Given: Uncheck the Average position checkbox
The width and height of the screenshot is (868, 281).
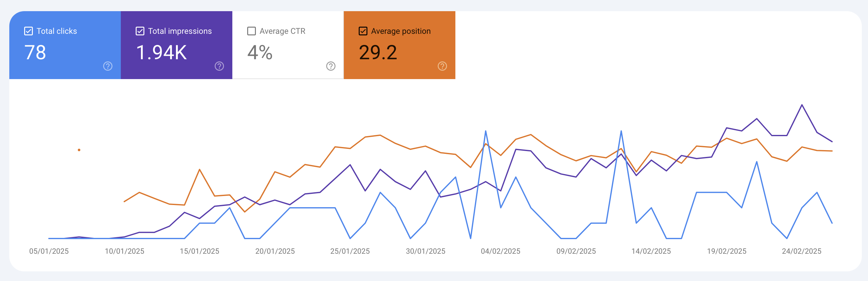Looking at the screenshot, I should click(363, 31).
